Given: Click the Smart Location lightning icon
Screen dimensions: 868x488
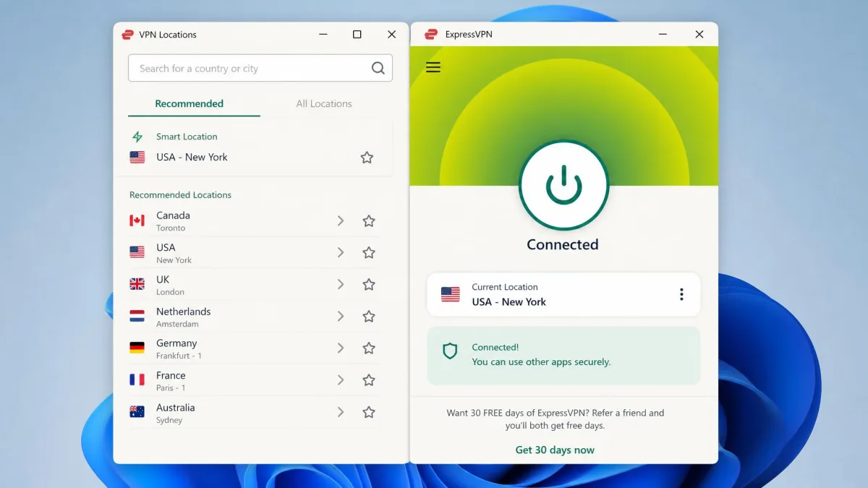Looking at the screenshot, I should coord(137,137).
